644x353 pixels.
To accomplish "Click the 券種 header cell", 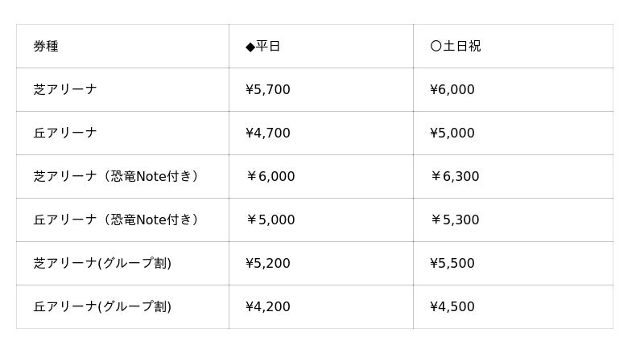I will point(46,47).
